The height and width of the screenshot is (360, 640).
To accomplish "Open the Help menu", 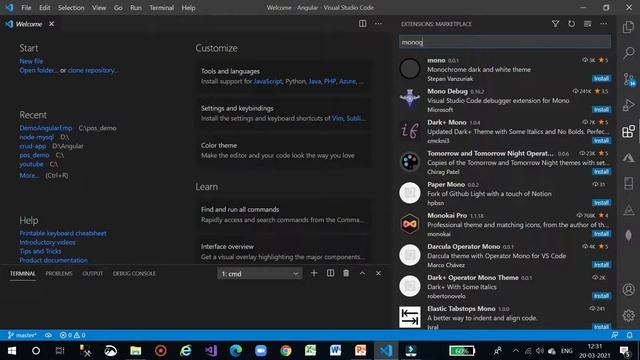I will click(188, 8).
